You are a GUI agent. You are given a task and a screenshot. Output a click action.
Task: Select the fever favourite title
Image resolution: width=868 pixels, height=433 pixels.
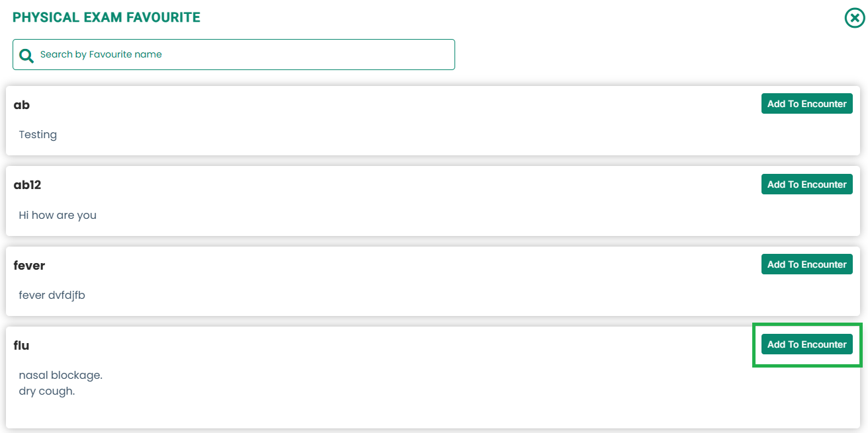point(29,266)
